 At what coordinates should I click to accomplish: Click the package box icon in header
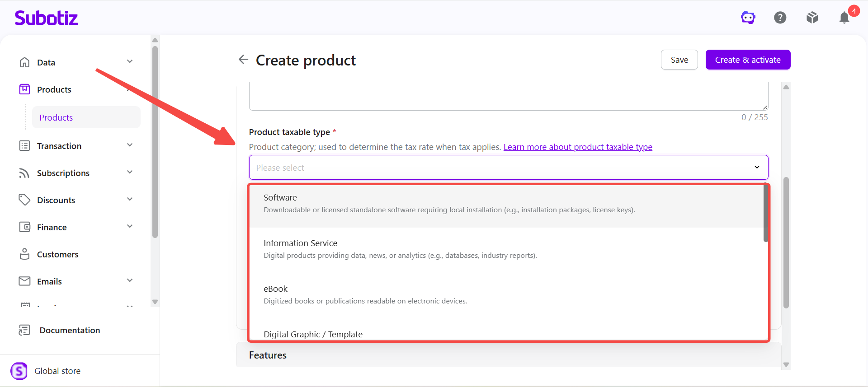click(812, 18)
